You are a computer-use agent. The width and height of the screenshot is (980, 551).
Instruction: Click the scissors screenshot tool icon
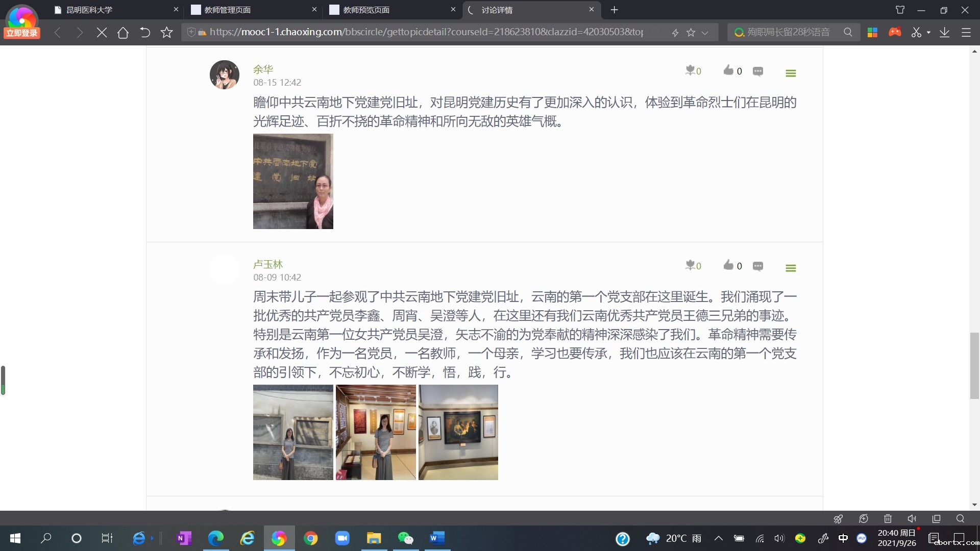916,33
